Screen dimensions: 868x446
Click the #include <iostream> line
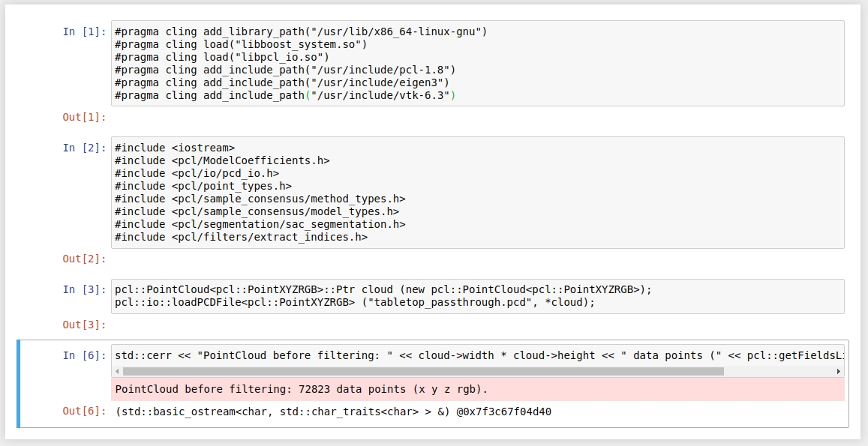click(x=175, y=148)
